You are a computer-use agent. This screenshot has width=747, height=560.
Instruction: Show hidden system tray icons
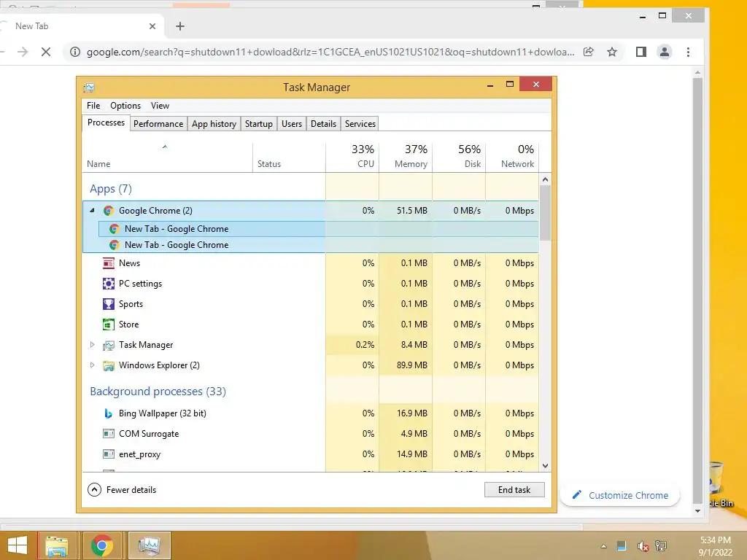click(x=603, y=546)
